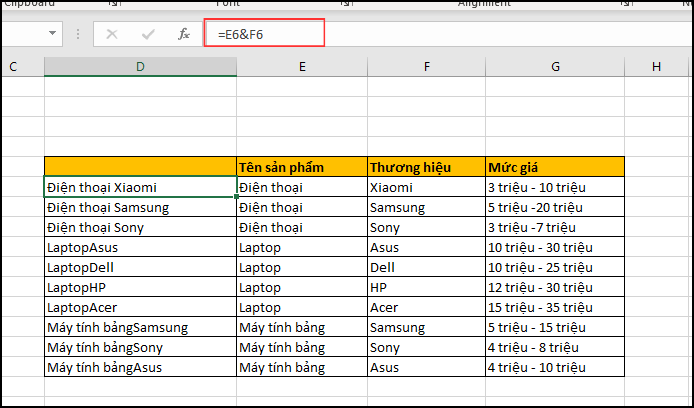The width and height of the screenshot is (694, 408).
Task: Click the 'Mức giá' header cell
Action: [x=555, y=167]
